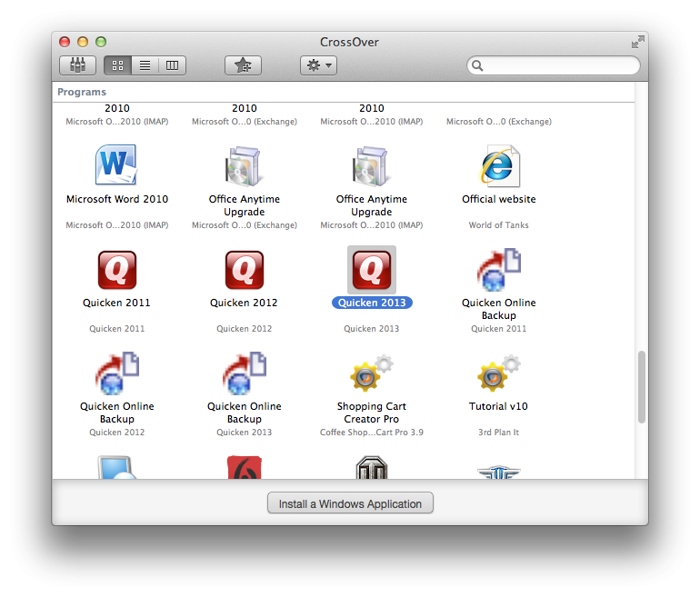700x597 pixels.
Task: Select the Tutorial v10 gear icon
Action: pyautogui.click(x=499, y=373)
